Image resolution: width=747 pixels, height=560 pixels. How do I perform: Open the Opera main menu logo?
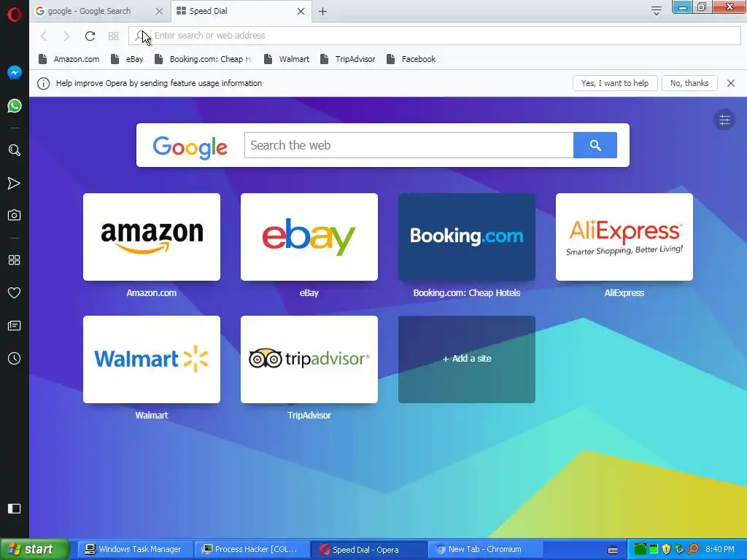[15, 15]
